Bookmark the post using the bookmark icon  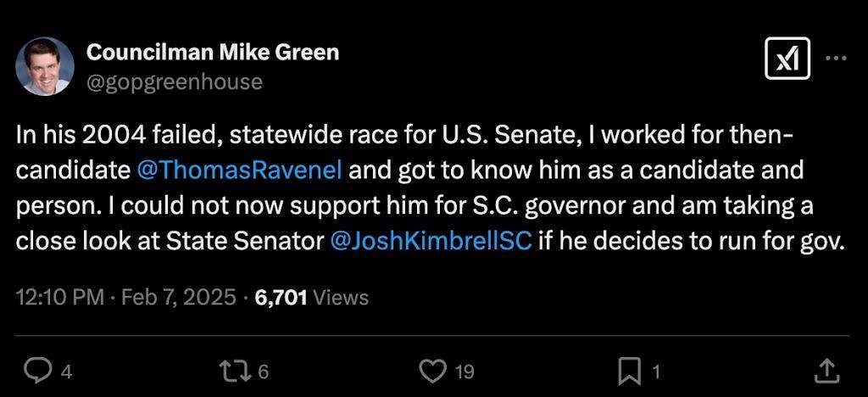tap(630, 370)
